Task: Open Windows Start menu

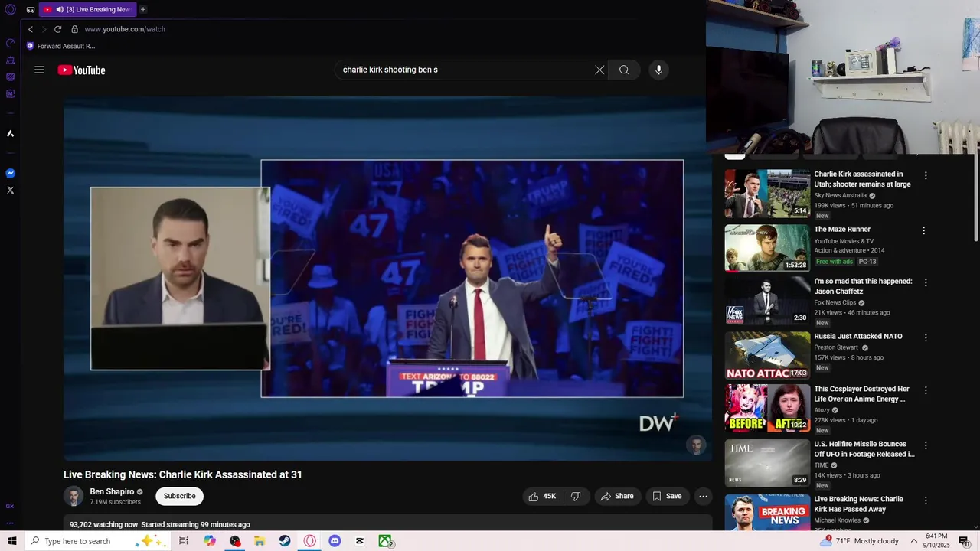Action: pyautogui.click(x=11, y=541)
